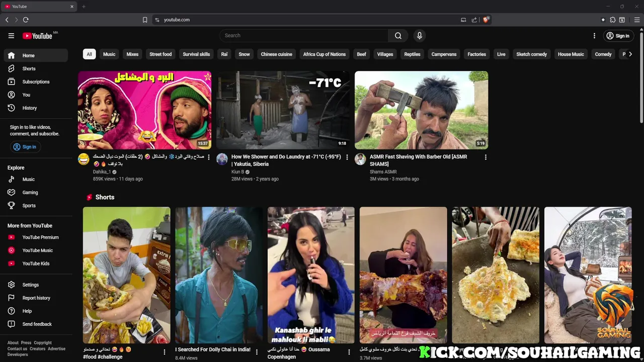Open Send feedback
This screenshot has height=362, width=644.
click(x=35, y=324)
